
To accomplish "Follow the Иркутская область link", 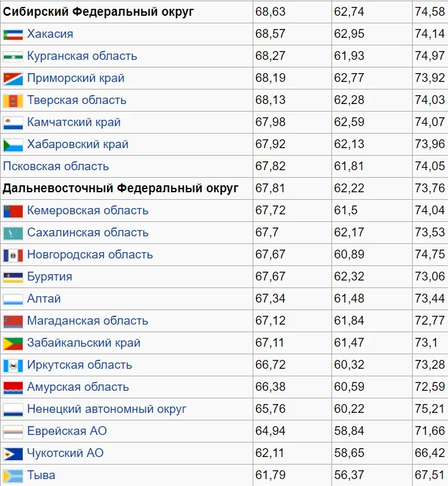I will pos(79,365).
